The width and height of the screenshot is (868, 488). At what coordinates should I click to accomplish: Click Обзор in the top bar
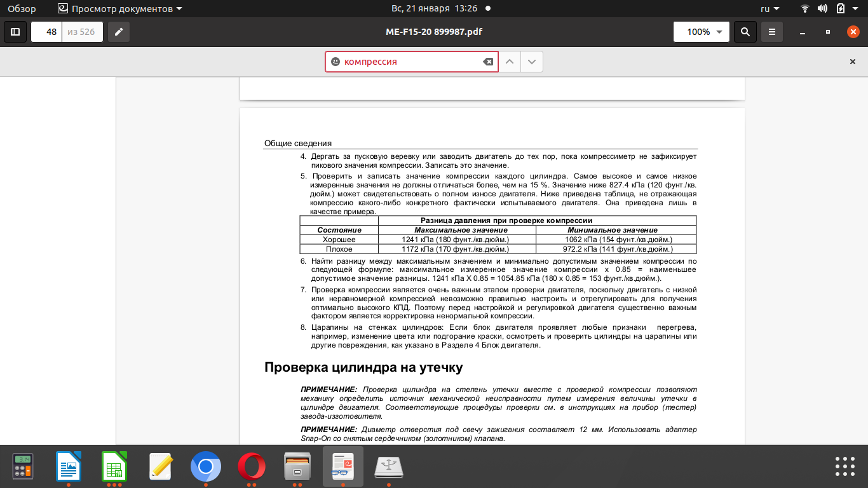click(x=22, y=9)
